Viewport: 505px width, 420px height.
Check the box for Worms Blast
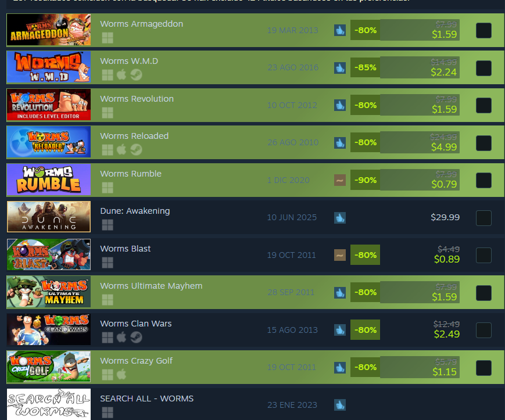pyautogui.click(x=483, y=255)
